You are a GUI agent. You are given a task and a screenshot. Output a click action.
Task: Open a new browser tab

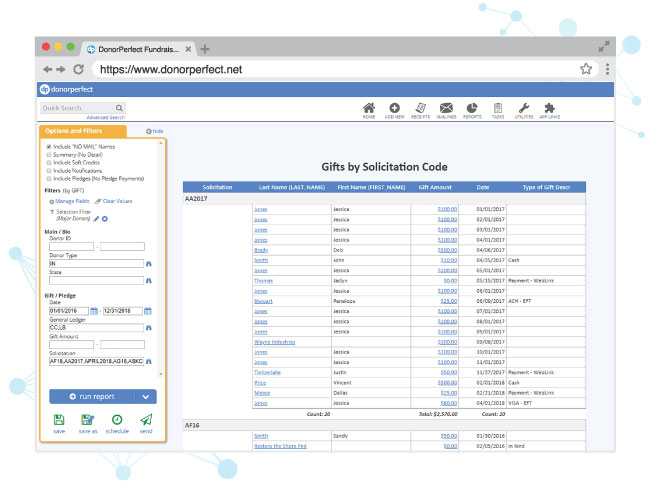pyautogui.click(x=205, y=49)
